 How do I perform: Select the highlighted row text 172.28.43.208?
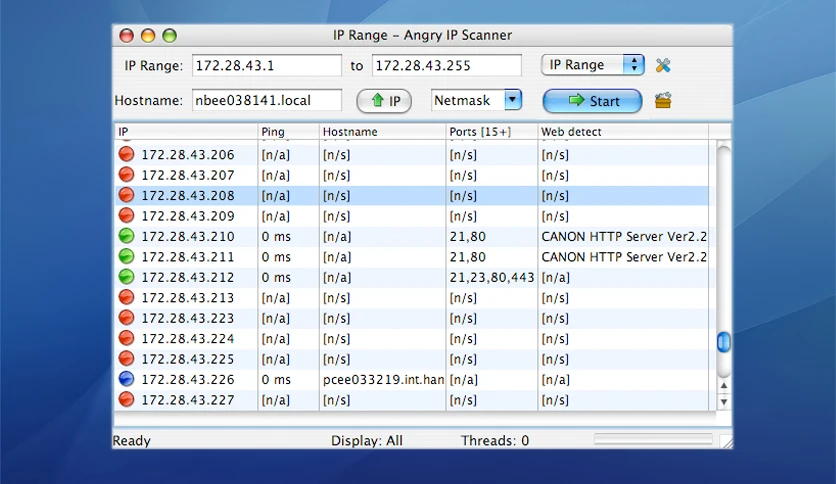coord(188,196)
